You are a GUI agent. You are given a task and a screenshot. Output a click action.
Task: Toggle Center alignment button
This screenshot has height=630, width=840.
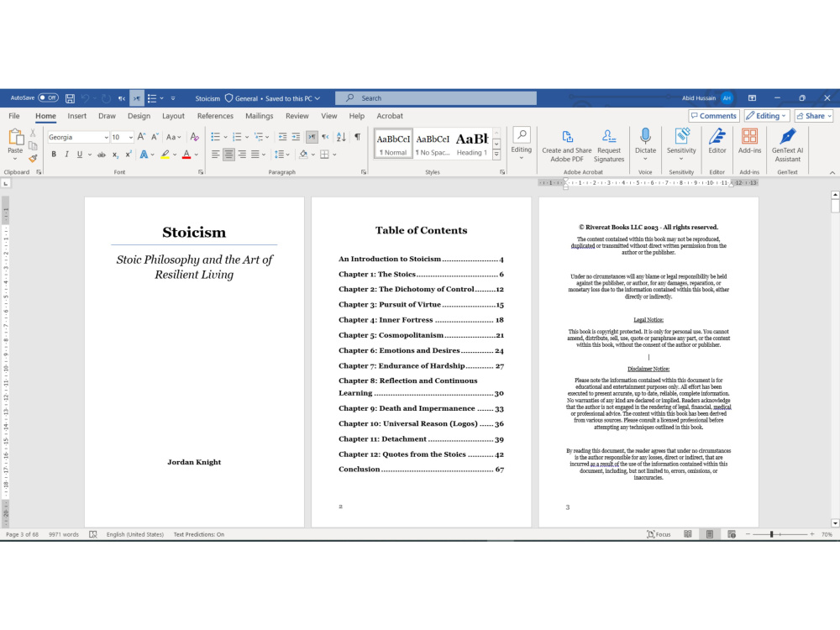(x=228, y=155)
